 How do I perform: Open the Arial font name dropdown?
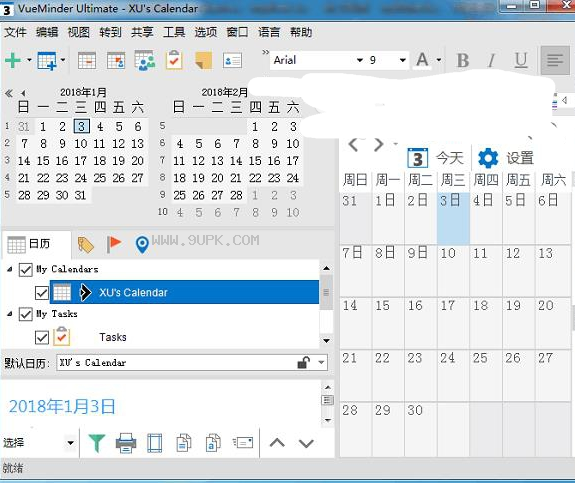coord(318,60)
